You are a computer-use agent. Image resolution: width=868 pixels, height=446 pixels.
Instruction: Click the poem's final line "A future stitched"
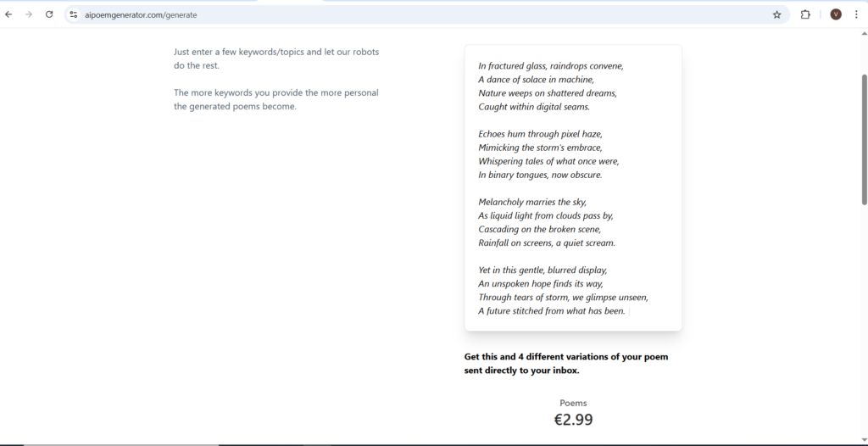click(551, 311)
